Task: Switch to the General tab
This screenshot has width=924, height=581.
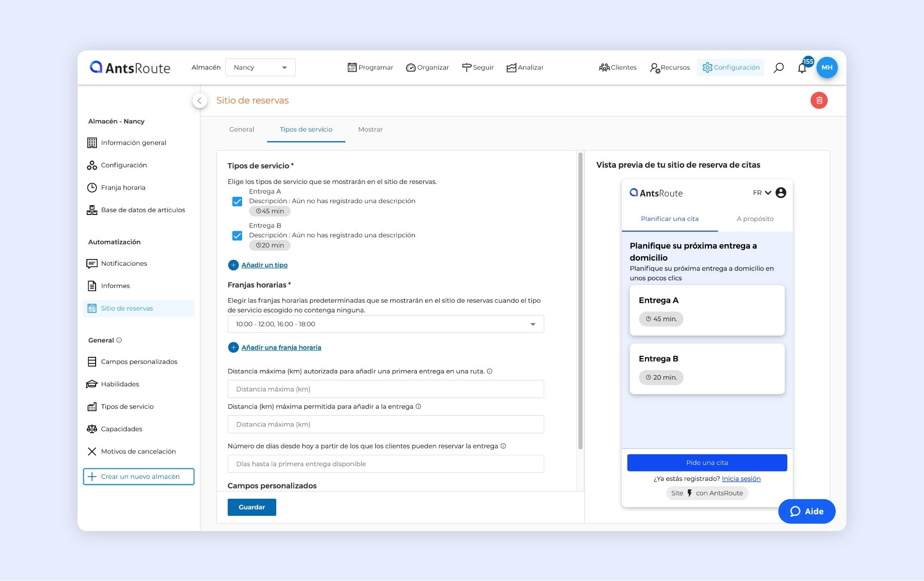Action: (x=241, y=129)
